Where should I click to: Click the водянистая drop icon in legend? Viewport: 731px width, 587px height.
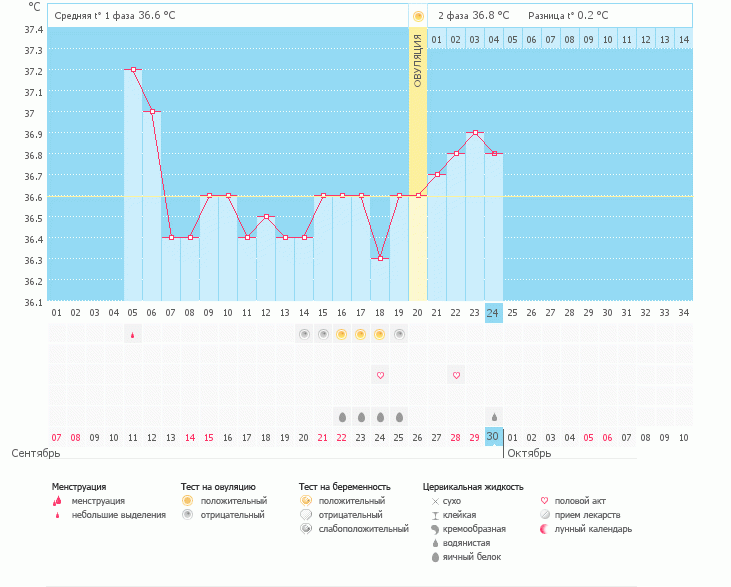coord(435,543)
